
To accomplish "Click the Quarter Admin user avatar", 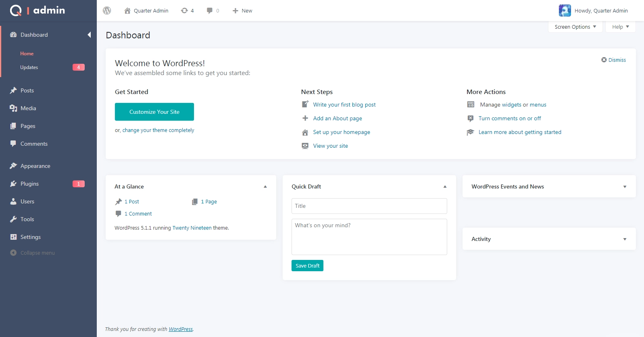I will point(565,10).
